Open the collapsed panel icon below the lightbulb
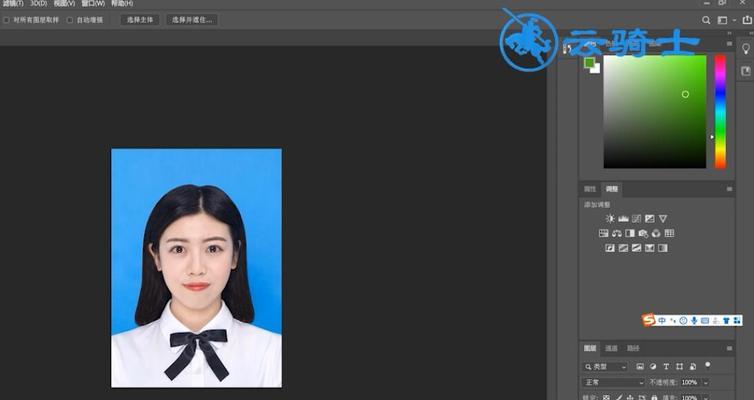 coord(745,71)
